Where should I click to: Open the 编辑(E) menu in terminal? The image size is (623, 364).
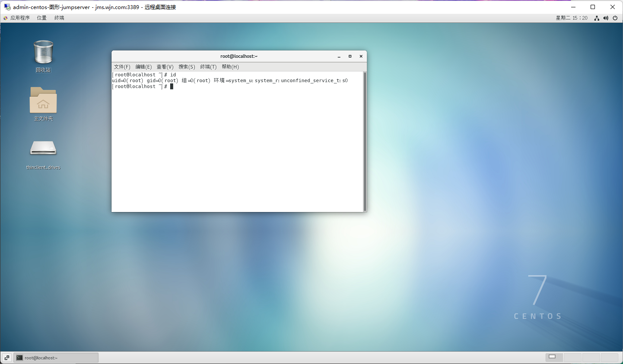[143, 67]
